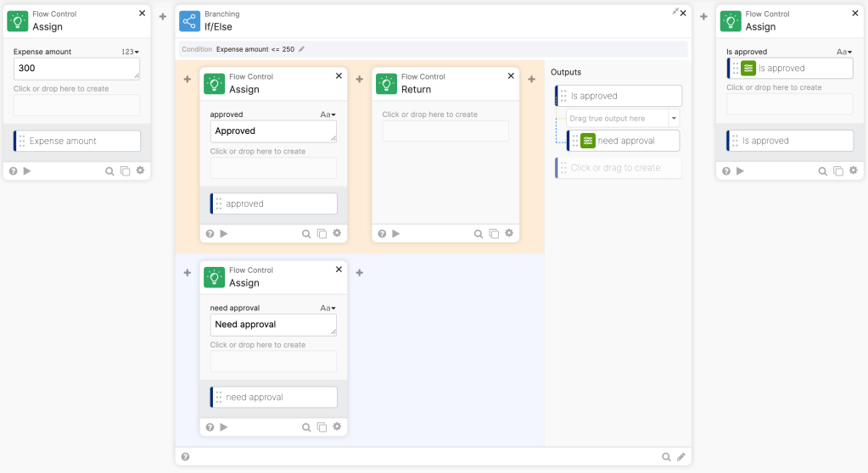Open help on the Is approved Assign card

726,171
